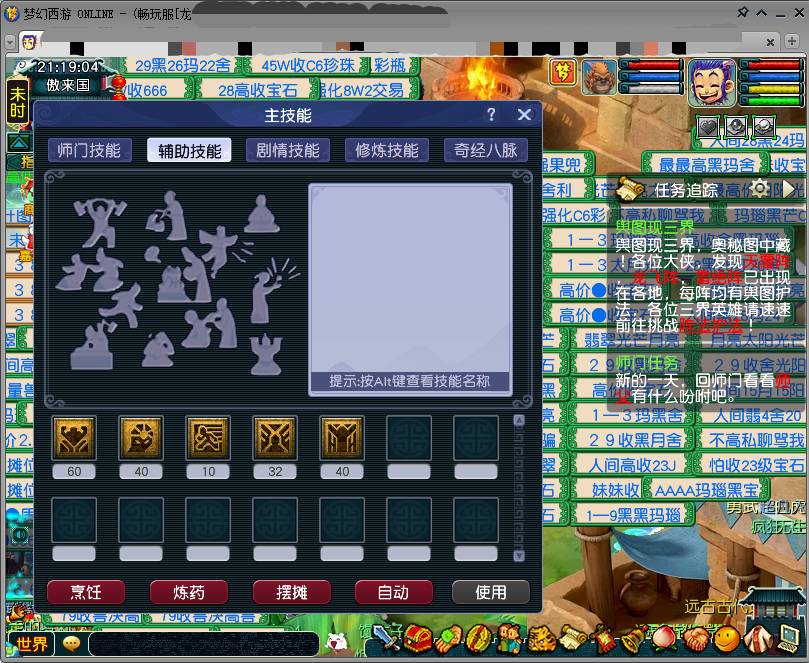Click the chat speech bubble icon
809x663 pixels.
click(x=71, y=643)
